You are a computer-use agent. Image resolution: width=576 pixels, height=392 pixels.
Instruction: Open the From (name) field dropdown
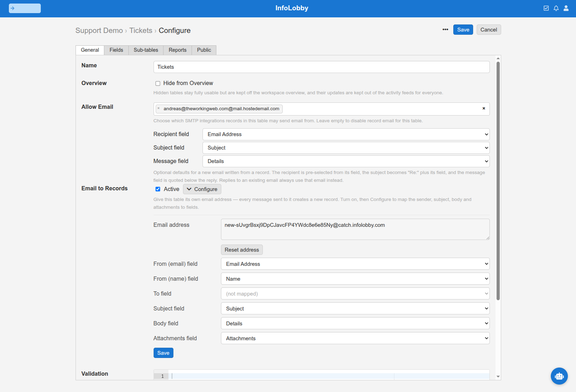coord(355,279)
